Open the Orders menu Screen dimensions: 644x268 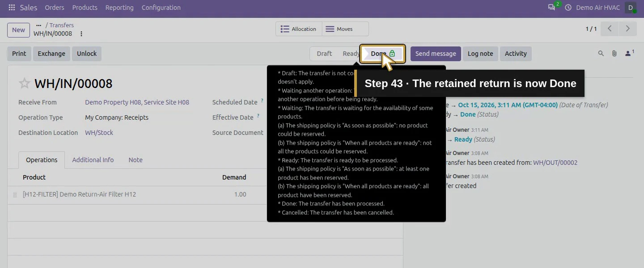(x=55, y=8)
